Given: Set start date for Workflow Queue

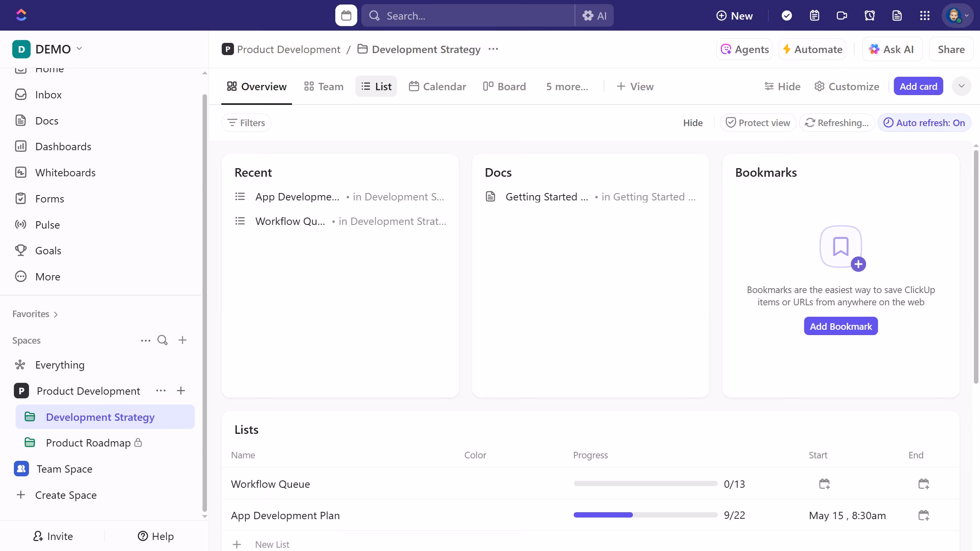Looking at the screenshot, I should (824, 484).
